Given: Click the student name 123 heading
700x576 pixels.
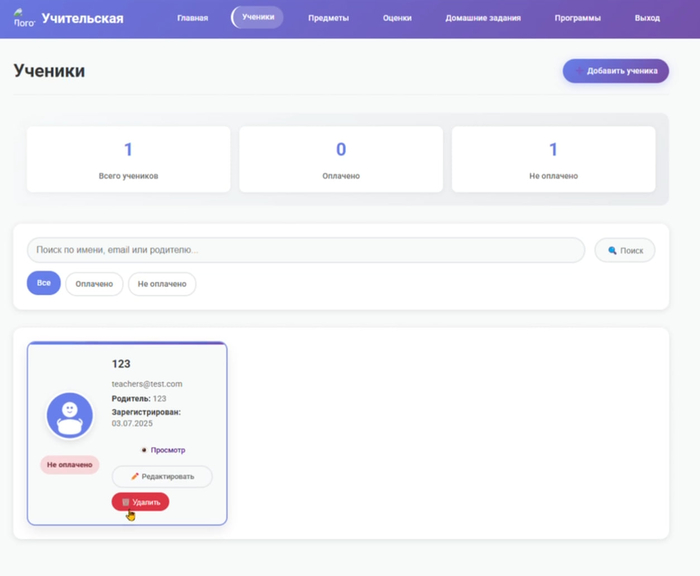Looking at the screenshot, I should [121, 364].
